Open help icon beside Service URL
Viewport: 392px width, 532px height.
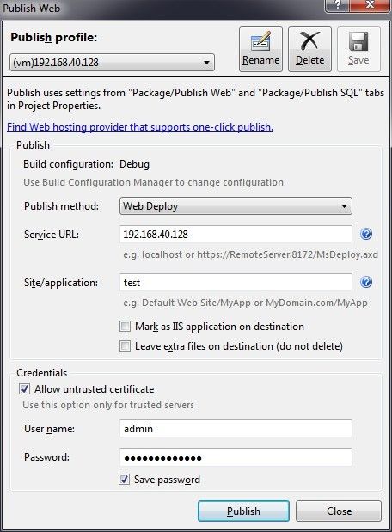[x=366, y=234]
